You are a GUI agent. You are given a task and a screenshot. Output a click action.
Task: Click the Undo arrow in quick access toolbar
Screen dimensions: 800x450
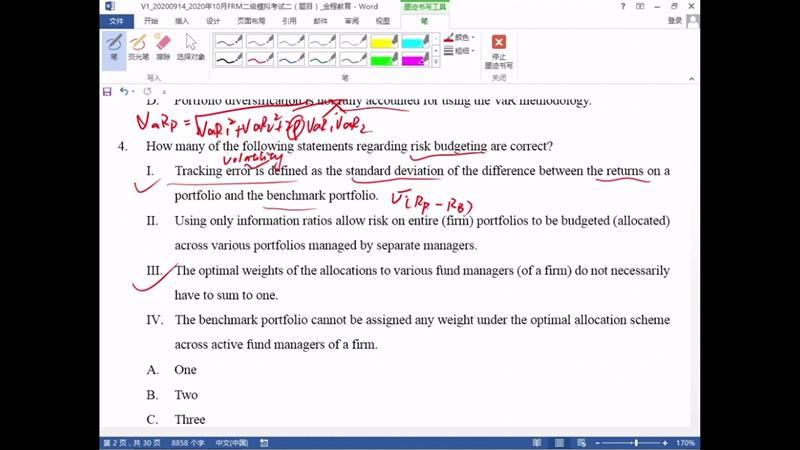pyautogui.click(x=125, y=91)
